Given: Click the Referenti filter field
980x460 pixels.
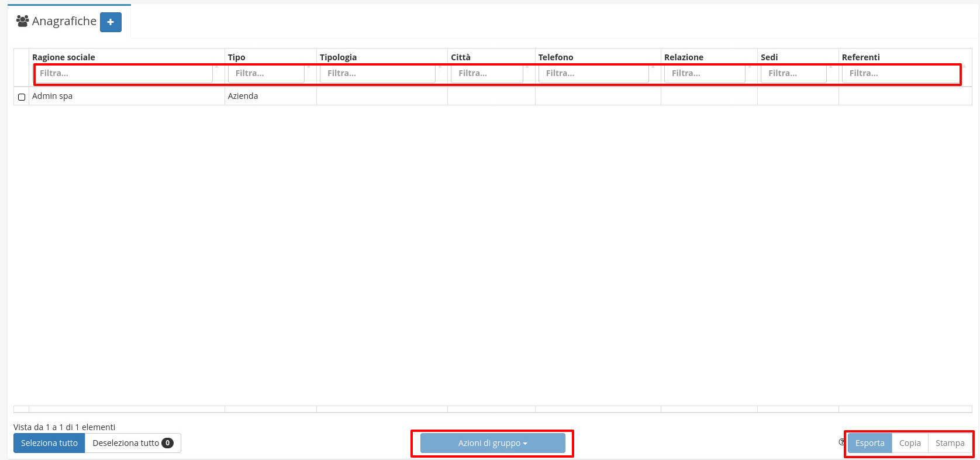Looking at the screenshot, I should coord(900,74).
